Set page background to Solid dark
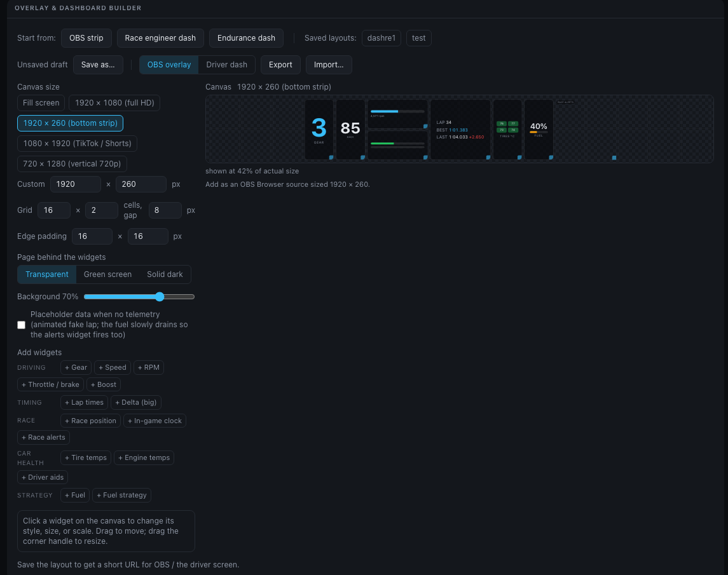 click(165, 274)
